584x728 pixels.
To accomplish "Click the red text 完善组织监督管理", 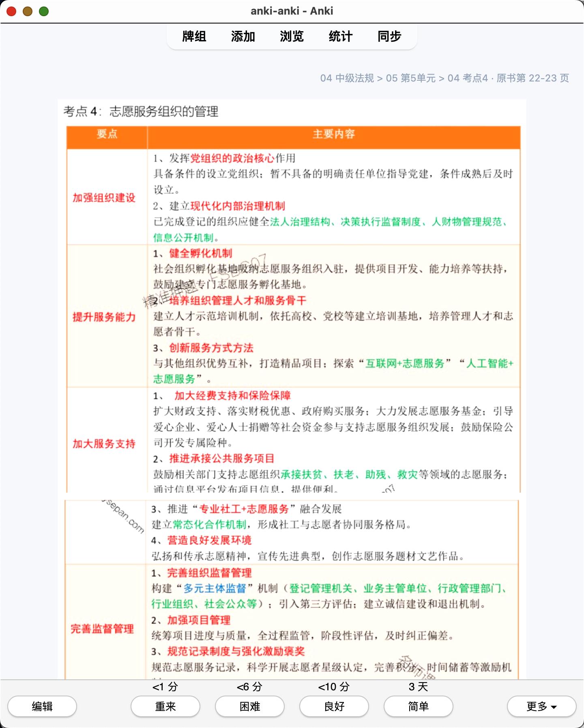I will pyautogui.click(x=210, y=573).
